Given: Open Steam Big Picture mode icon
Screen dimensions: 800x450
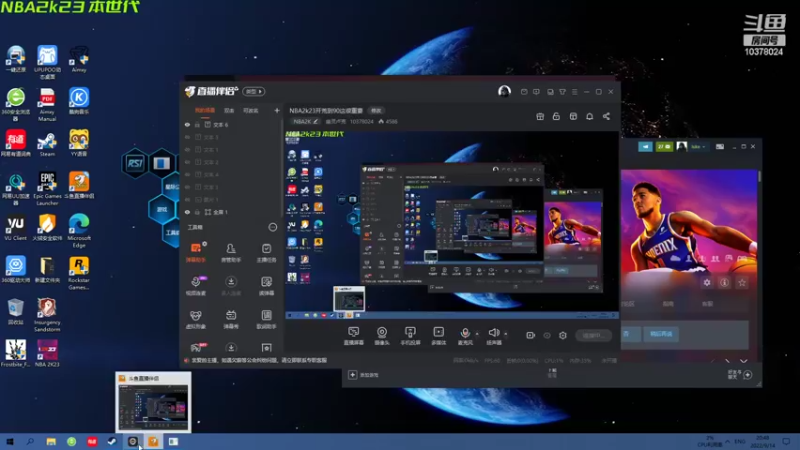Looking at the screenshot, I should [x=719, y=146].
